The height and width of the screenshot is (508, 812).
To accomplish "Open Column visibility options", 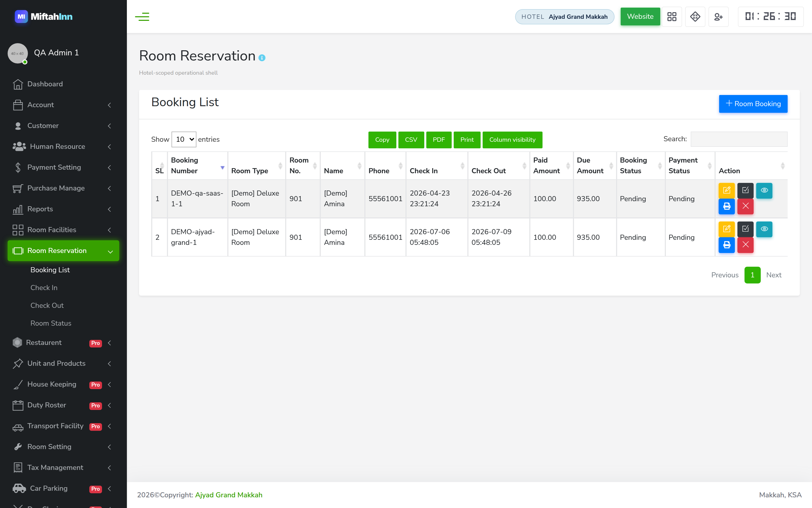I will pyautogui.click(x=512, y=140).
